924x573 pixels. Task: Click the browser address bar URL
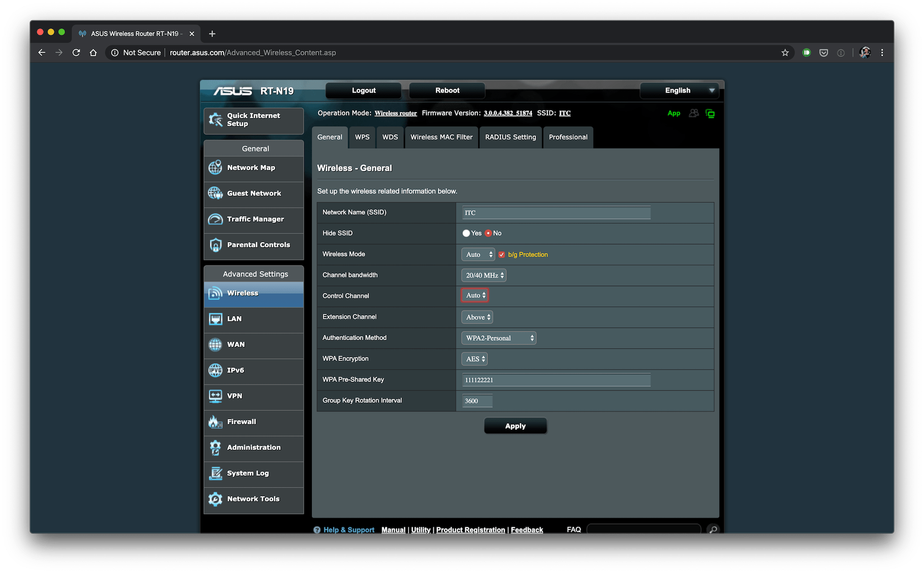coord(253,52)
